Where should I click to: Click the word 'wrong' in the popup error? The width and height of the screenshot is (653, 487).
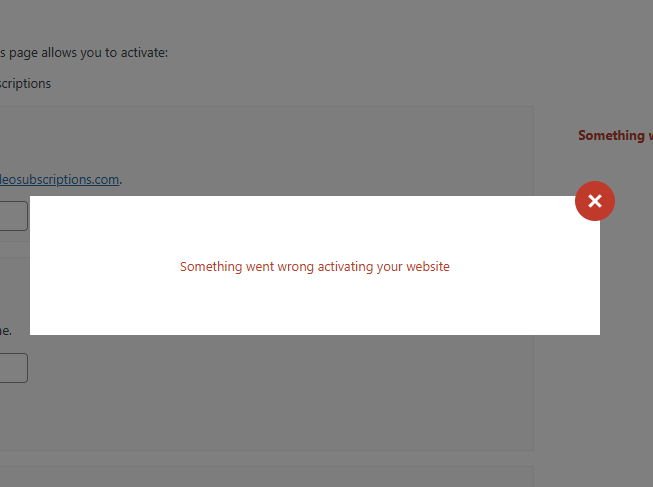(x=295, y=267)
